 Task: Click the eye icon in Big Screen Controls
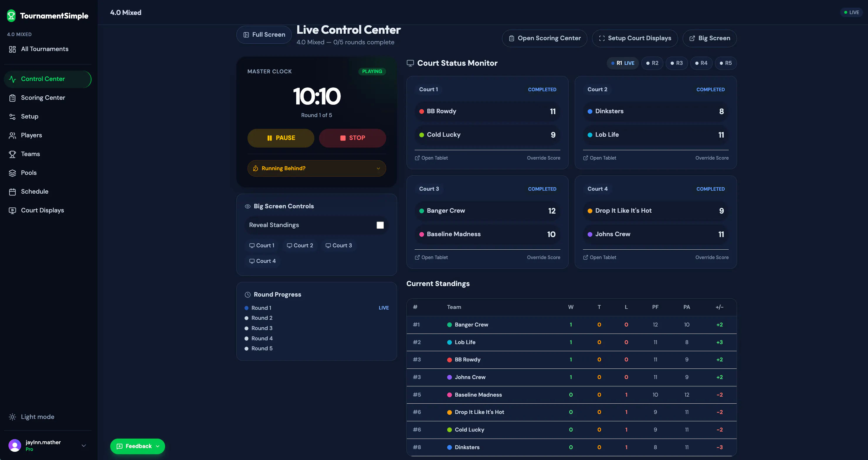(248, 206)
